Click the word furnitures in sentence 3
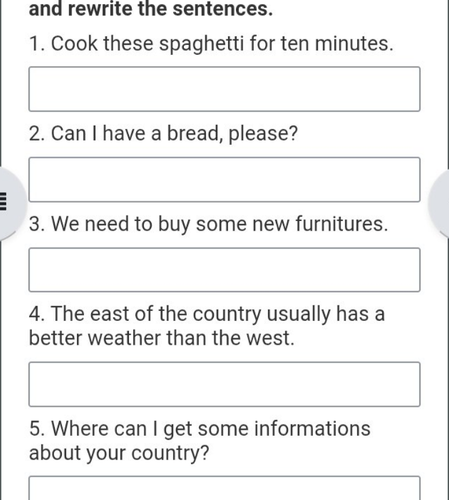Image resolution: width=449 pixels, height=500 pixels. point(340,223)
